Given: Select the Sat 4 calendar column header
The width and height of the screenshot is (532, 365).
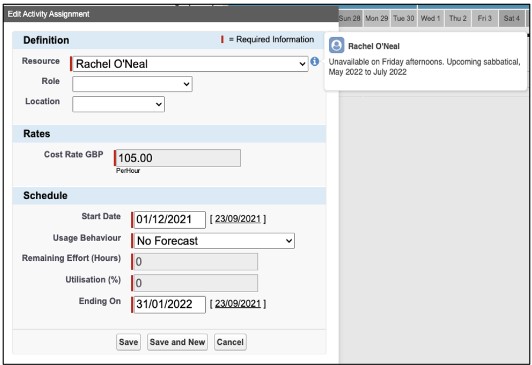Looking at the screenshot, I should (512, 18).
